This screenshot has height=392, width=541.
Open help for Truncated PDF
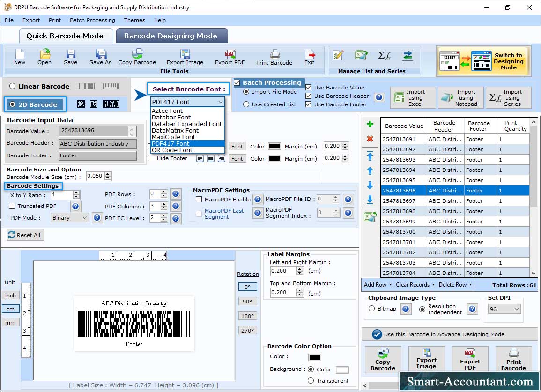(75, 207)
